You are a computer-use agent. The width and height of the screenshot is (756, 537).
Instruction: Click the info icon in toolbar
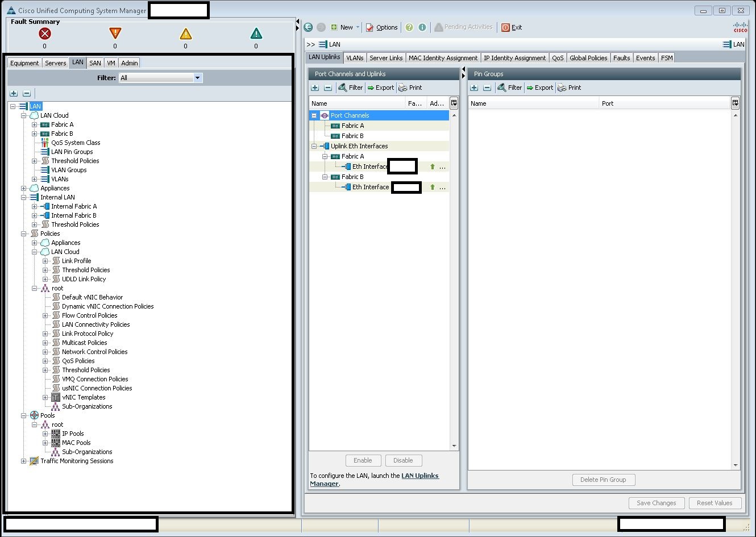tap(422, 27)
